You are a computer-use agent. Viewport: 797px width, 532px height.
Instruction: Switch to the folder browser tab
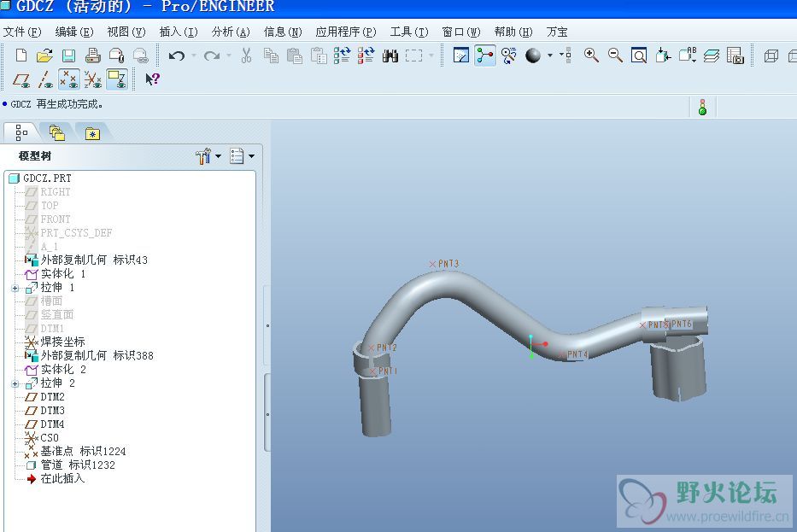(x=57, y=132)
